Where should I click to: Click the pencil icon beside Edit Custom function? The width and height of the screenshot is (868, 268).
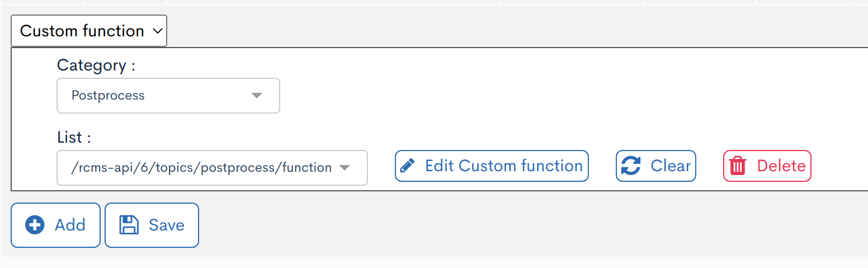[x=408, y=166]
